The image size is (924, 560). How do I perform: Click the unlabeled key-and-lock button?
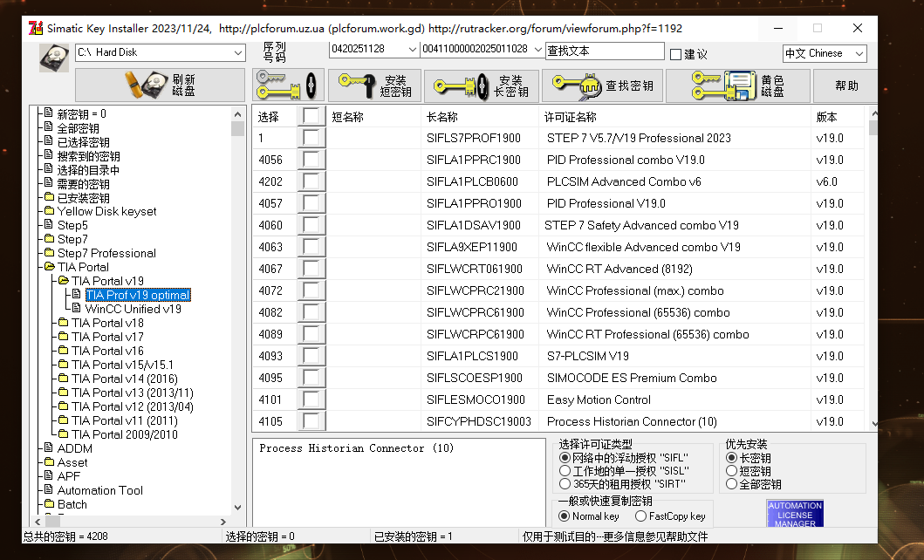(289, 85)
